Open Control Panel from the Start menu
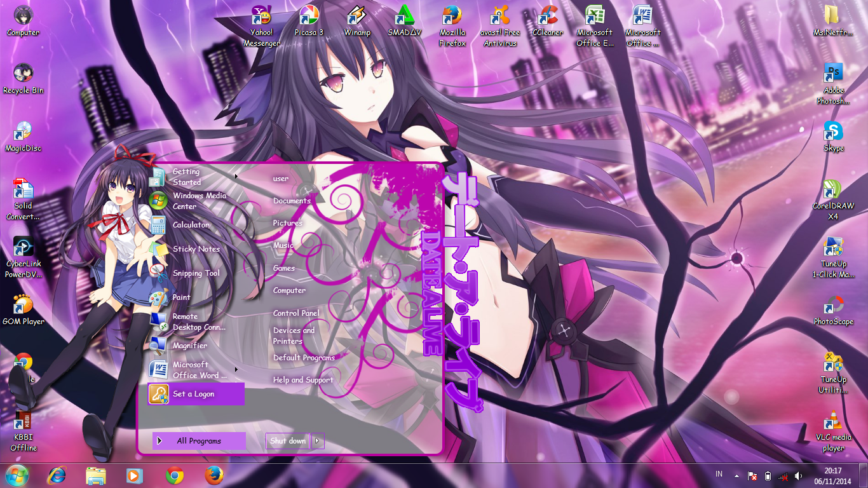The image size is (868, 488). tap(296, 313)
